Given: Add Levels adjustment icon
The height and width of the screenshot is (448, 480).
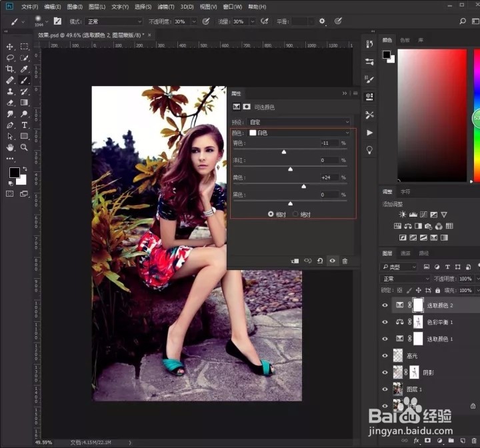Looking at the screenshot, I should tap(413, 215).
